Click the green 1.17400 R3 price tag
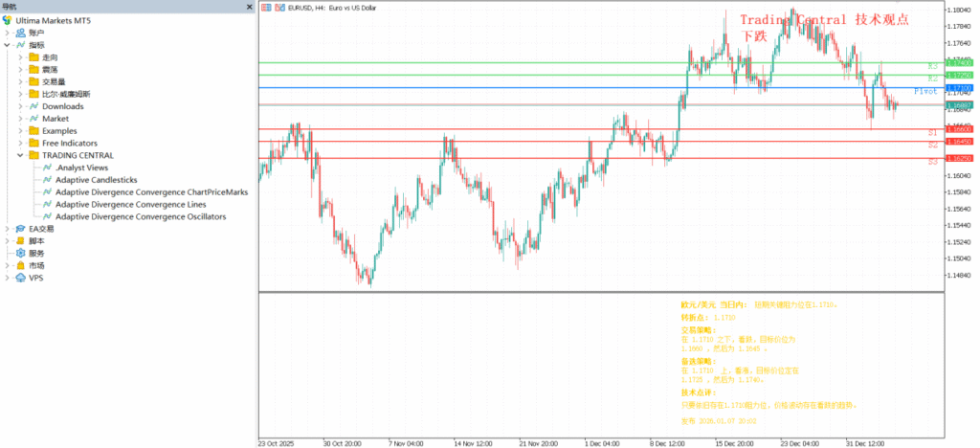The width and height of the screenshot is (980, 448). tap(958, 63)
